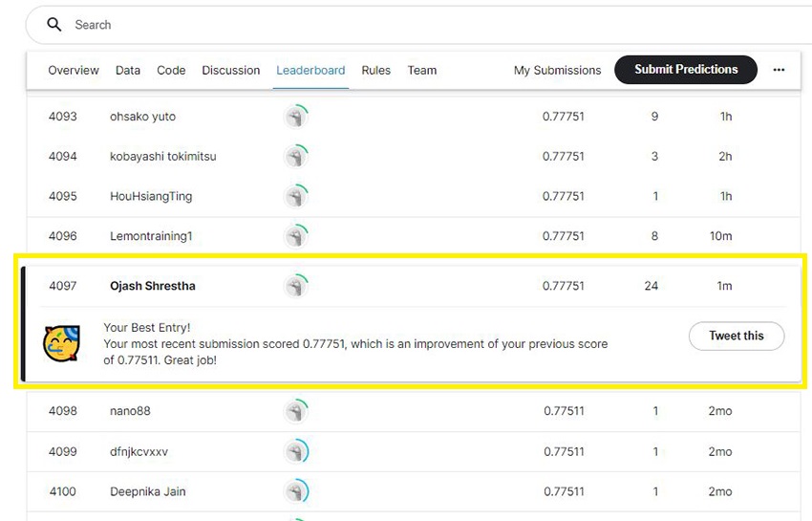The height and width of the screenshot is (521, 812).
Task: Click the search magnifier icon
Action: pos(54,25)
